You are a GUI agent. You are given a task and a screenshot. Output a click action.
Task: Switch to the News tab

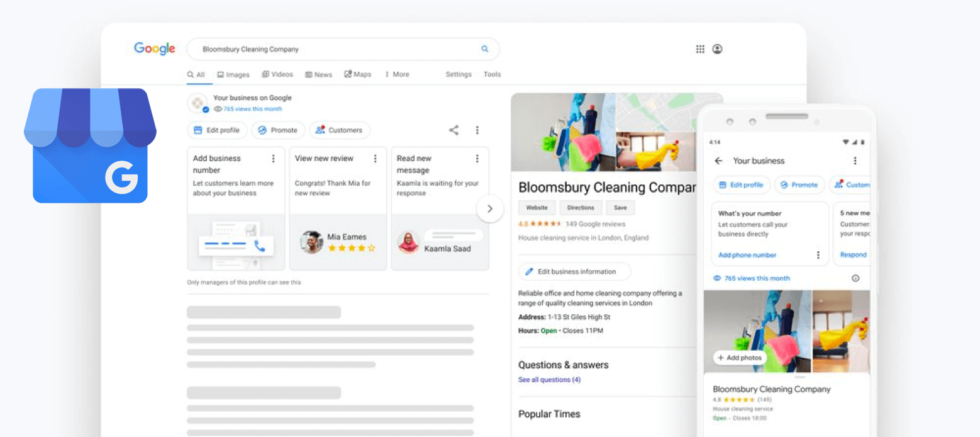[x=318, y=74]
